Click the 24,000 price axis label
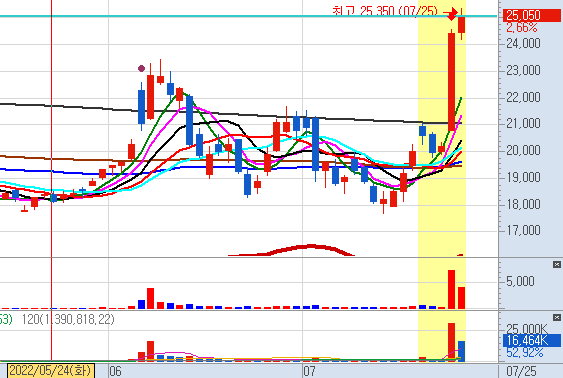 point(523,43)
